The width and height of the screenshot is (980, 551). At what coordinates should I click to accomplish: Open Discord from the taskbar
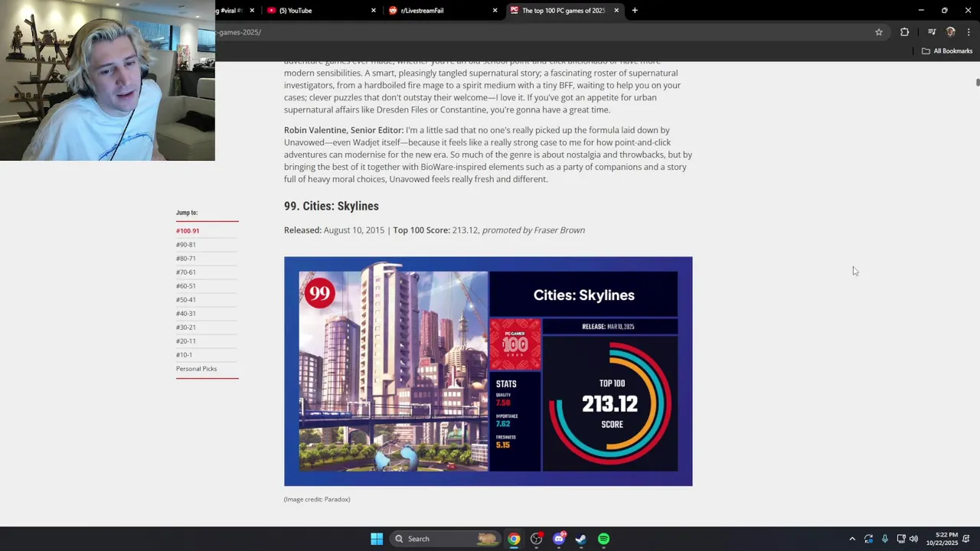559,539
